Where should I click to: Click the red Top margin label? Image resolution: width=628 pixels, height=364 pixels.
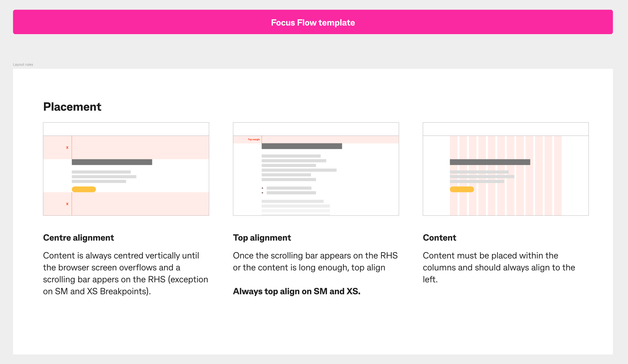coord(254,139)
